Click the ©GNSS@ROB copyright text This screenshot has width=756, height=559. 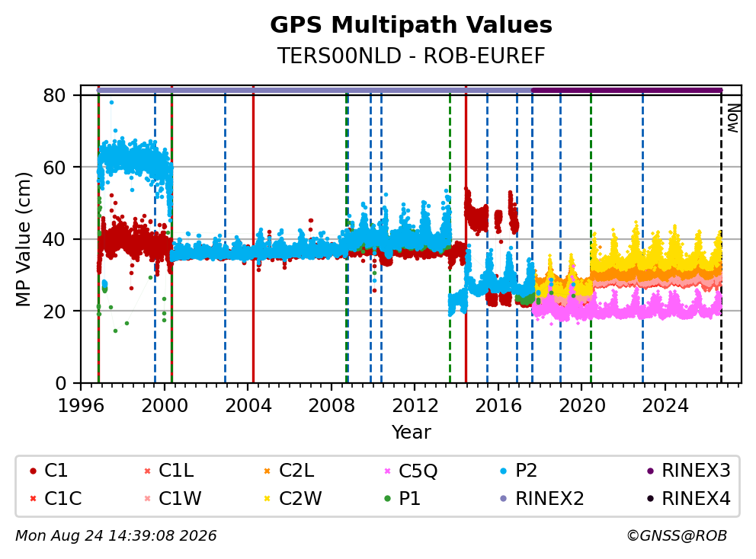(x=677, y=536)
